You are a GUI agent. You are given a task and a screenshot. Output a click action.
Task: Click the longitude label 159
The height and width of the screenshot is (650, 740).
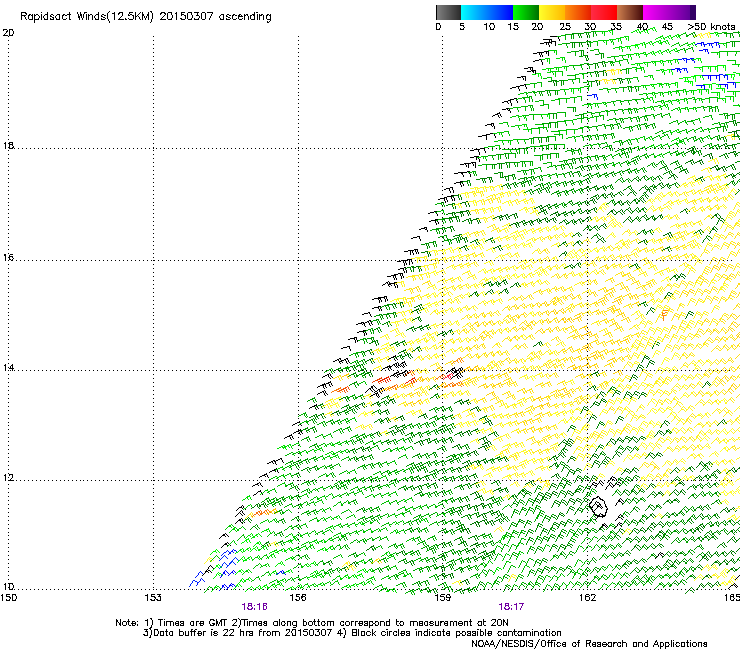click(443, 598)
